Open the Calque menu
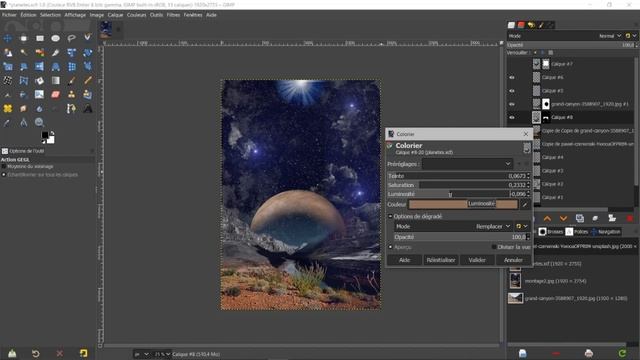640x360 pixels. coord(116,15)
